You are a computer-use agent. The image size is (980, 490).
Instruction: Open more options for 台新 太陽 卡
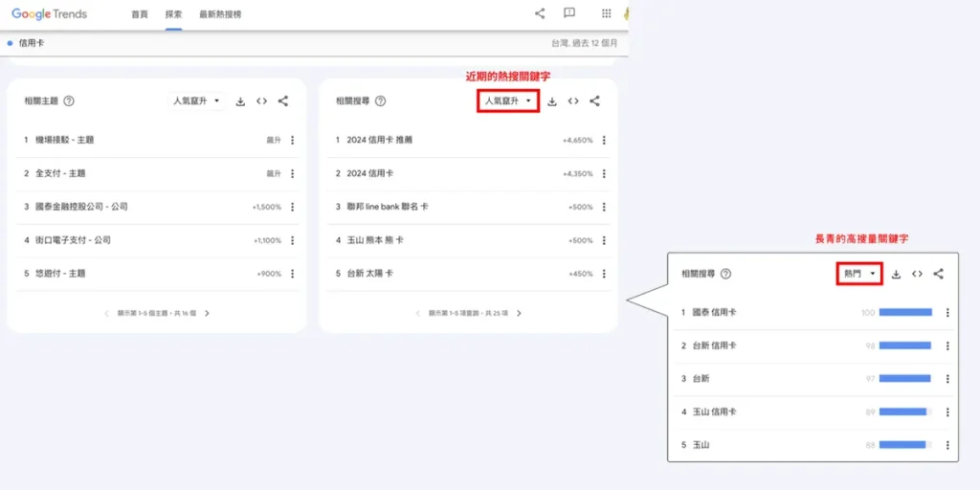(x=604, y=274)
